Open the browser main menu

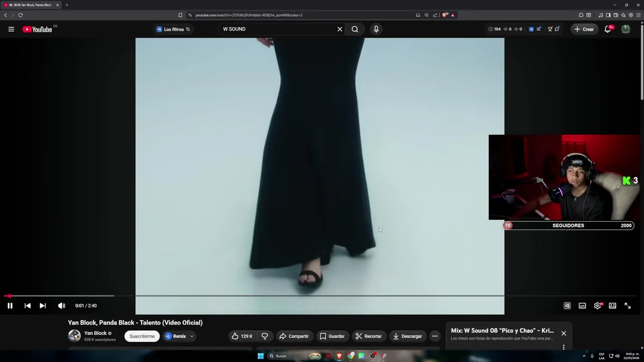(x=638, y=15)
